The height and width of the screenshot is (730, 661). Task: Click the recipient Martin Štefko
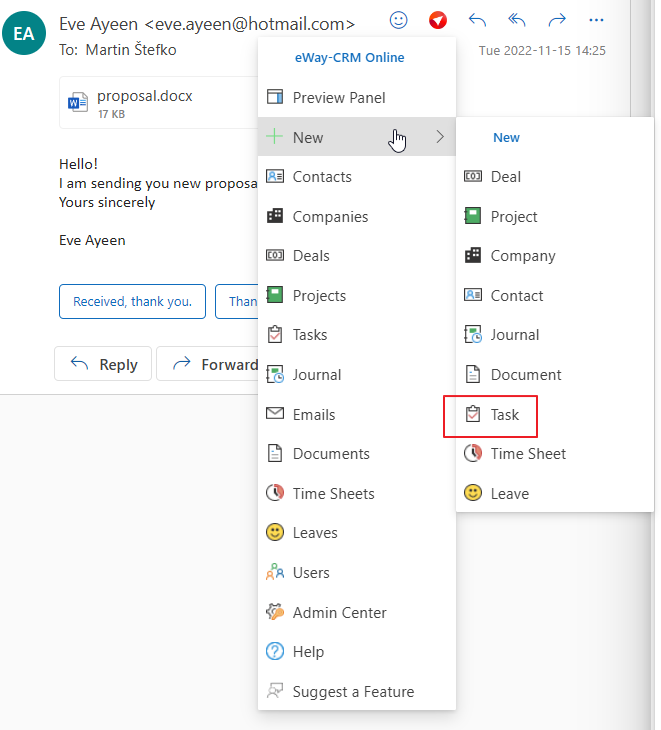(x=131, y=49)
